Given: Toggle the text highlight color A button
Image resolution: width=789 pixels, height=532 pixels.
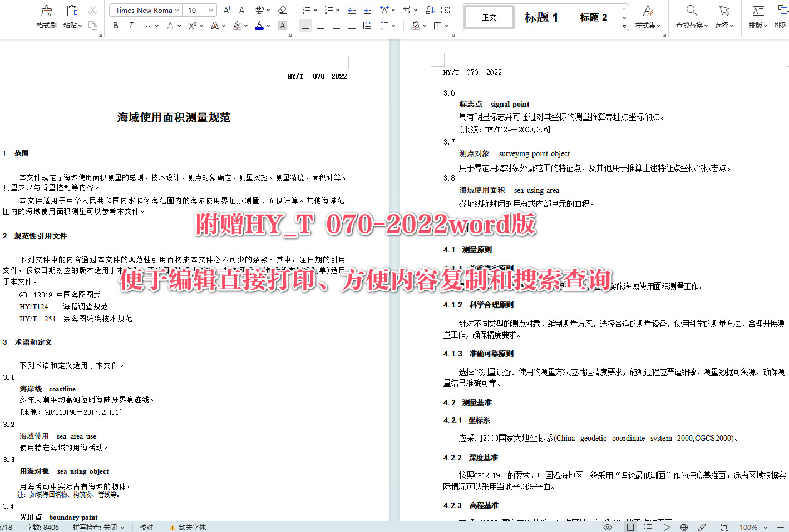Looking at the screenshot, I should (x=283, y=26).
